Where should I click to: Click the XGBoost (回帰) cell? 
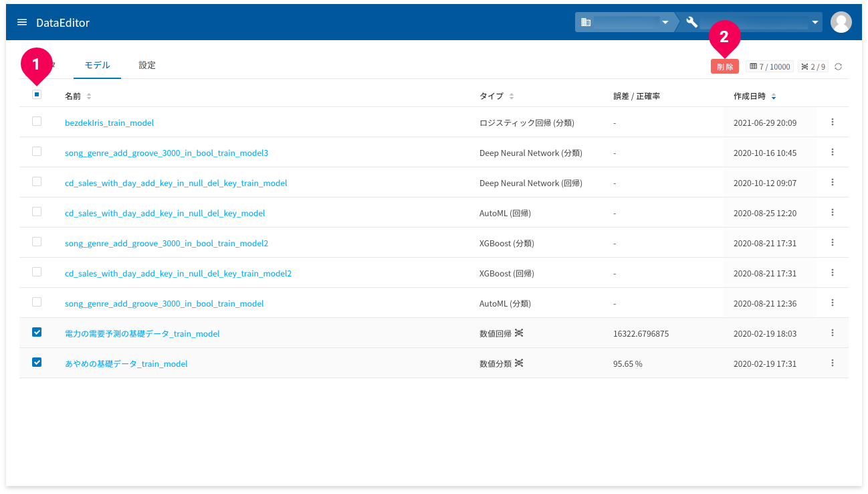pyautogui.click(x=507, y=273)
